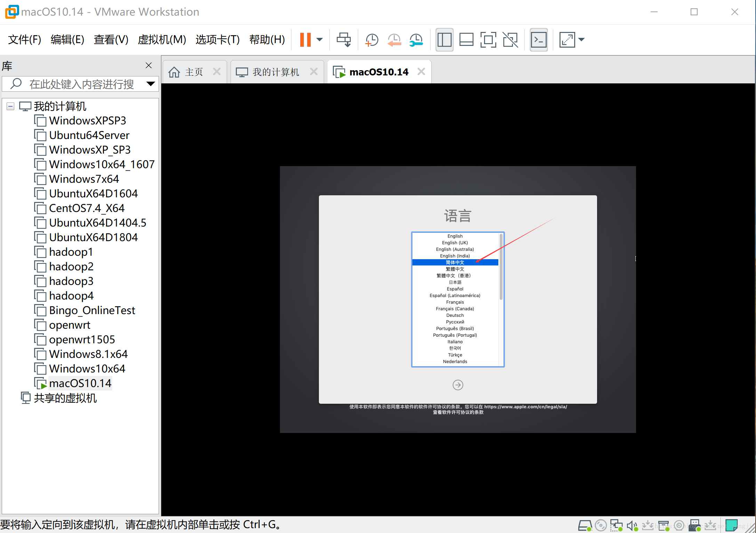Screen dimensions: 756x533
Task: Open the 编辑(E) menu
Action: 67,40
